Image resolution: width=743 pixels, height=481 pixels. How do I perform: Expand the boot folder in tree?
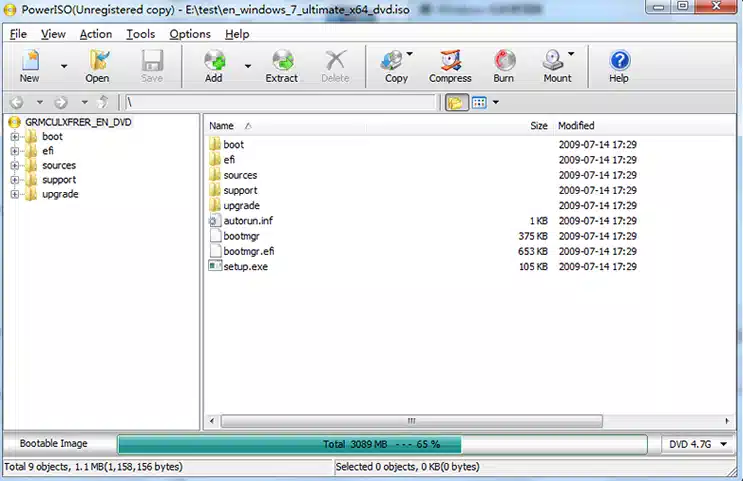[x=15, y=137]
